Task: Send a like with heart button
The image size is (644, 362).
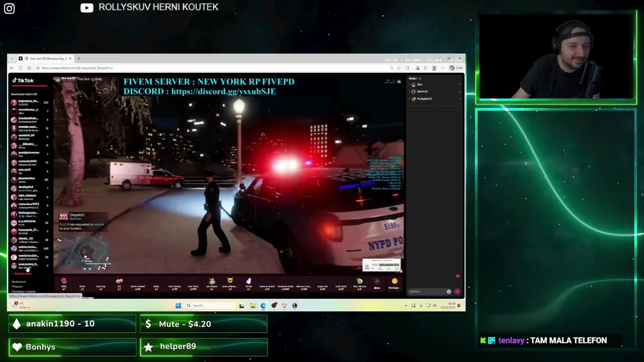Action: [457, 292]
